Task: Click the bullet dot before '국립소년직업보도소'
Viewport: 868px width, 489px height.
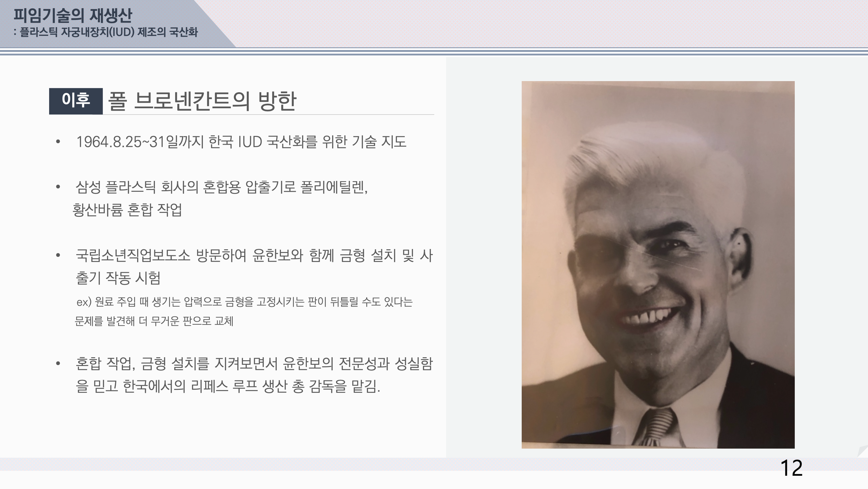Action: (58, 255)
